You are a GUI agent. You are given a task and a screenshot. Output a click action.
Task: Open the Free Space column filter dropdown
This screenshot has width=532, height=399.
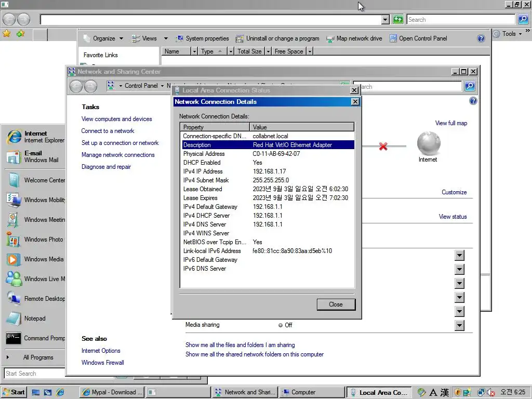[x=310, y=51]
